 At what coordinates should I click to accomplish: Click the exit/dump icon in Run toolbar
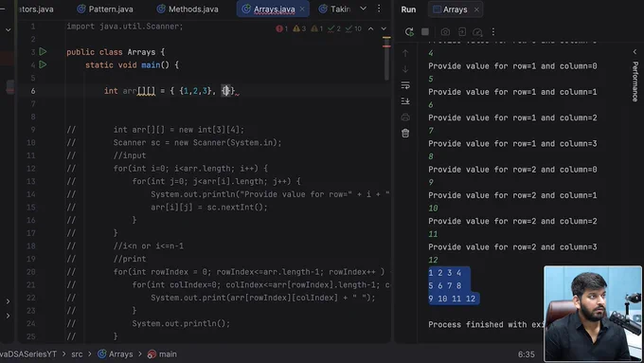coord(461,31)
